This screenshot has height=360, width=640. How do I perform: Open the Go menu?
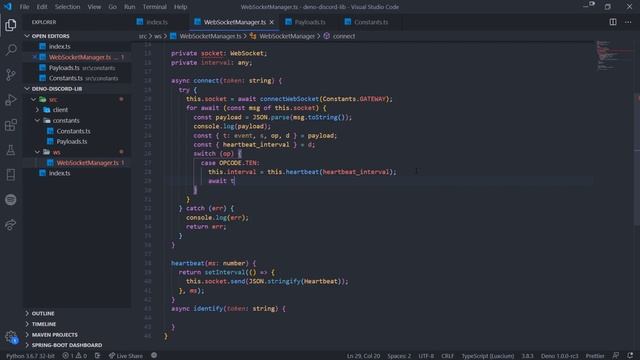pyautogui.click(x=112, y=7)
